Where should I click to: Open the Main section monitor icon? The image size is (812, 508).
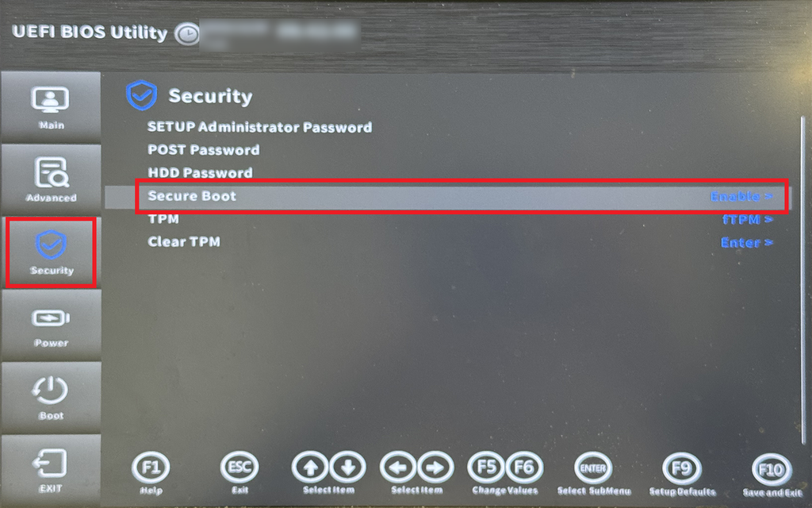pos(50,99)
